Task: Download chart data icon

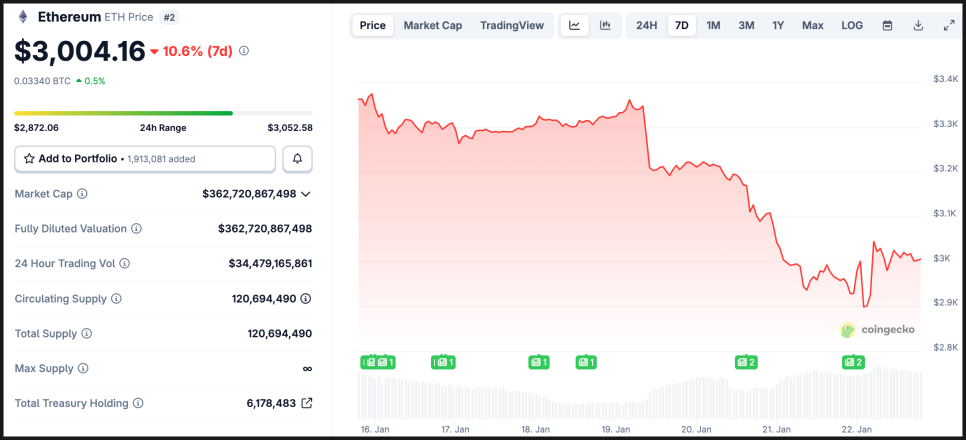Action: coord(918,26)
